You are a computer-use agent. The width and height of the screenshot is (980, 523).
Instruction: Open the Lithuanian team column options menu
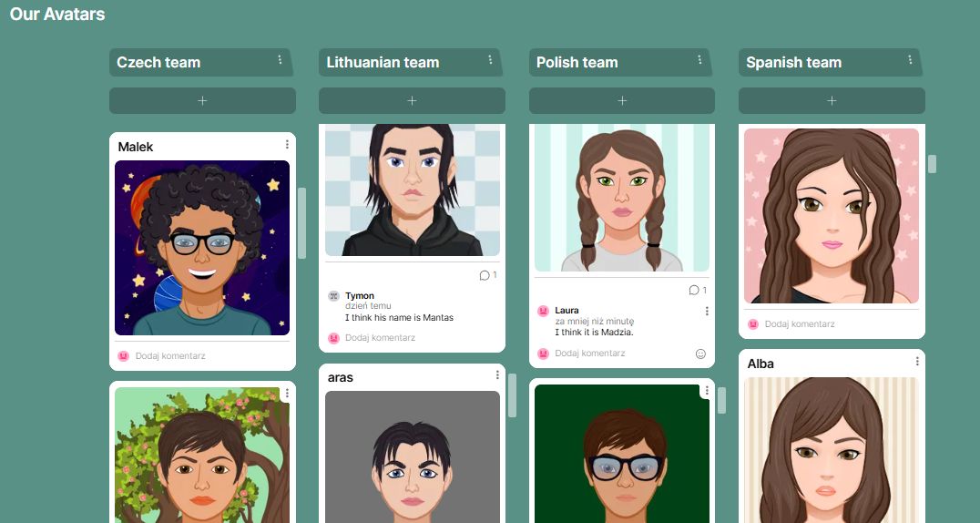pyautogui.click(x=489, y=60)
